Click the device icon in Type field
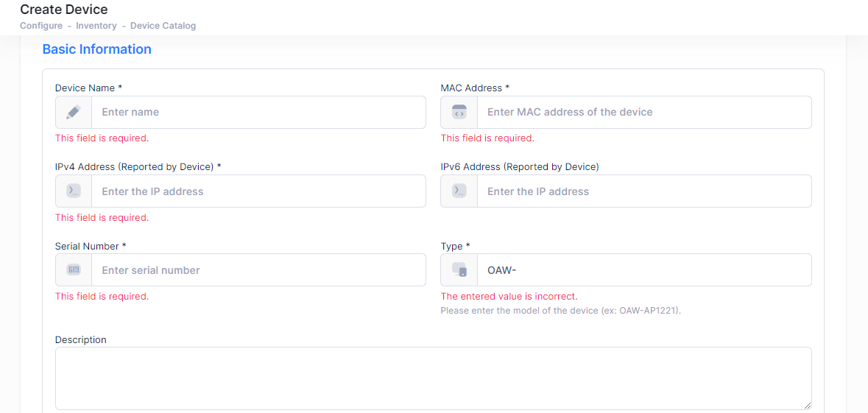 [x=459, y=269]
